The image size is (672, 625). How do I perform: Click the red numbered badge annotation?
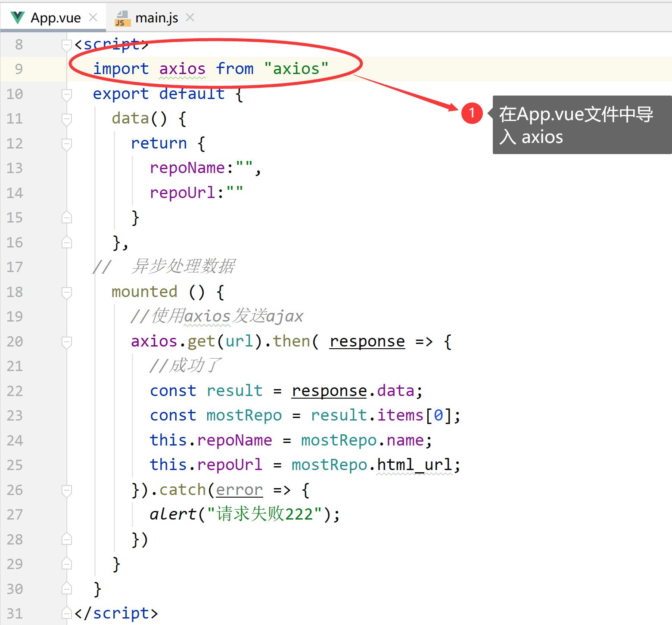coord(472,114)
